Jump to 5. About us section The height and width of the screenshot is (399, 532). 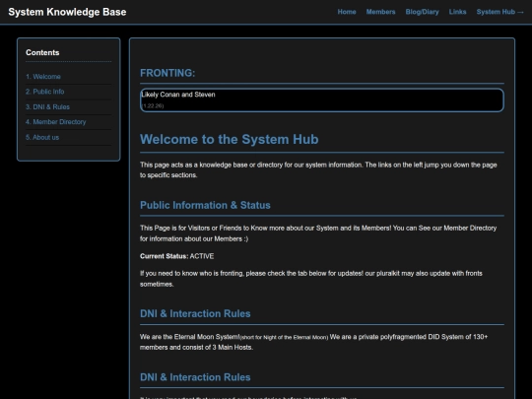pos(42,137)
